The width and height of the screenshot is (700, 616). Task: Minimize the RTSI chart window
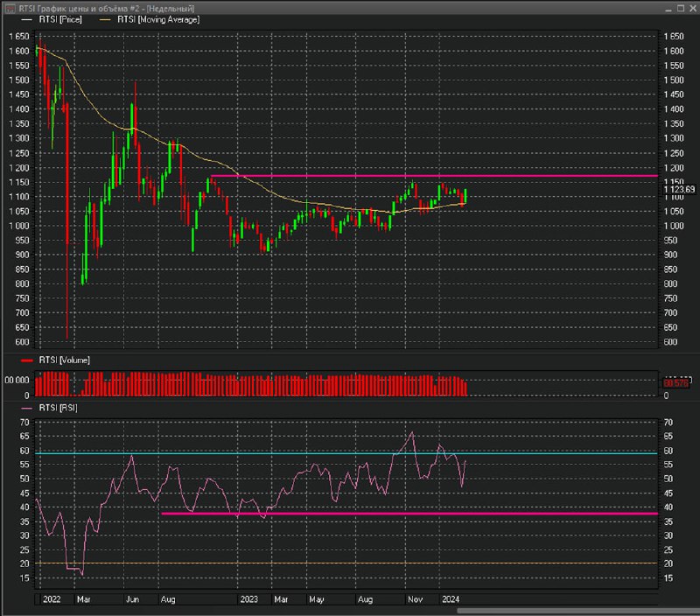pos(668,9)
